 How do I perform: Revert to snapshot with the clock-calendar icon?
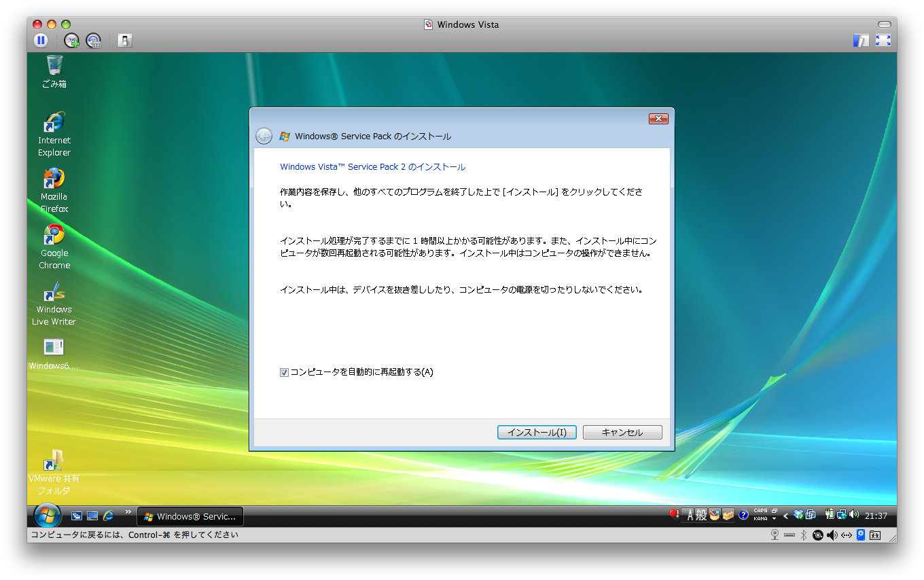[x=94, y=40]
